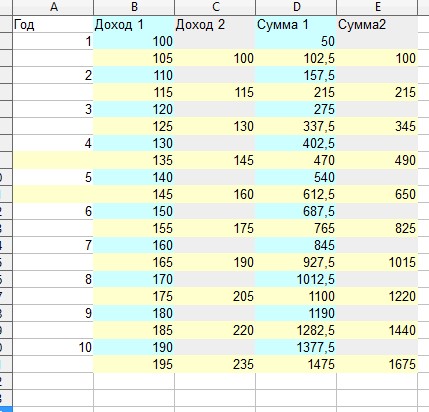Click the cell showing 220
429x412 pixels.
215,330
